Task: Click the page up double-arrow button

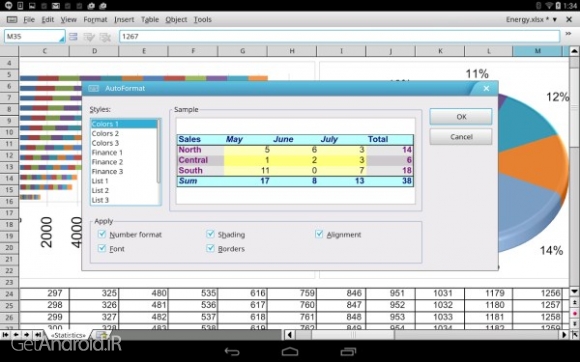Action: point(574,303)
